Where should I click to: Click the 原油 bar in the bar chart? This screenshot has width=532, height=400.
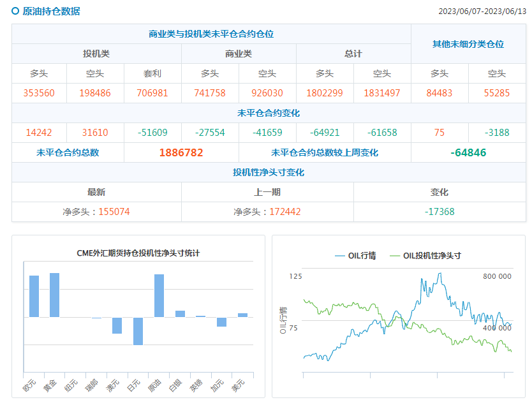coord(159,295)
